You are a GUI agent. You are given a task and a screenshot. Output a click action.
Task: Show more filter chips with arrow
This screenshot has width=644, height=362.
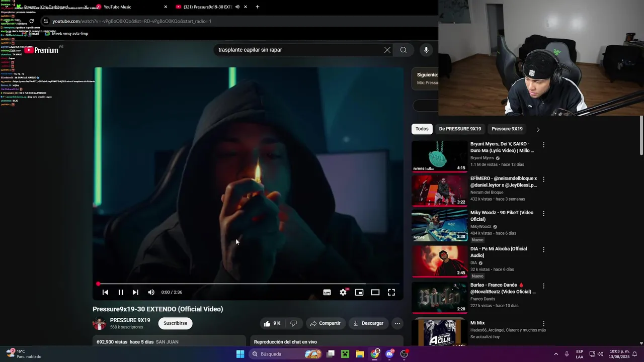(538, 129)
